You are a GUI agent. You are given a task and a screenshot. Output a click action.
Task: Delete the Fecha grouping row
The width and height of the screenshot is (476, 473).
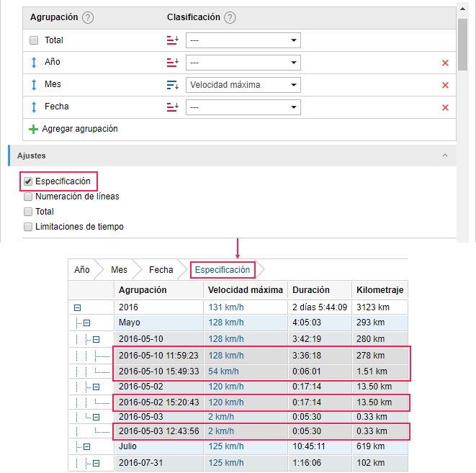click(x=445, y=107)
